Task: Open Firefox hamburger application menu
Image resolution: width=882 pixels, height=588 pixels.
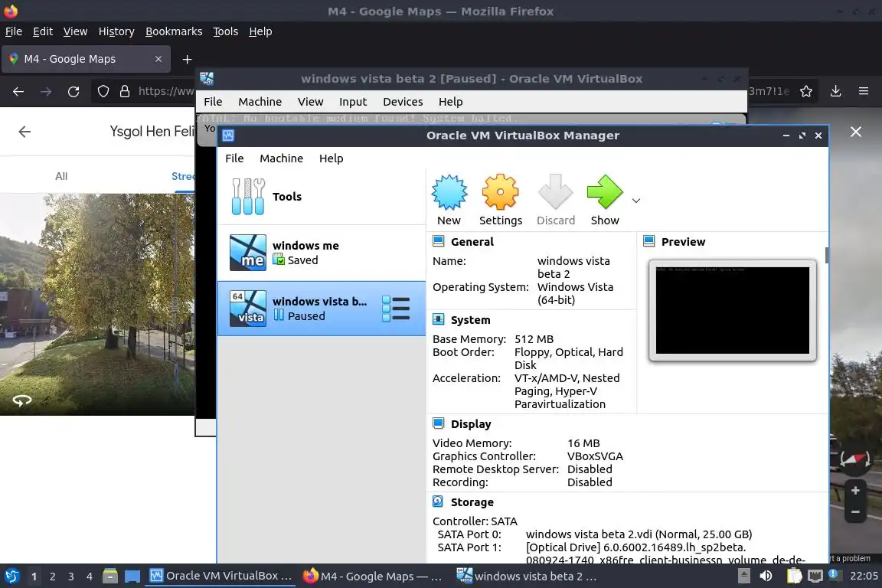Action: pyautogui.click(x=864, y=91)
